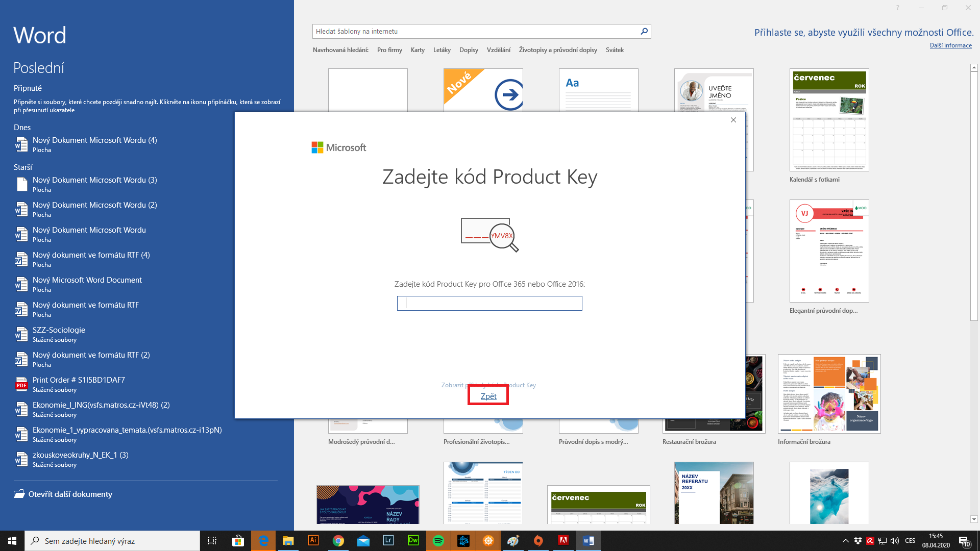This screenshot has height=551, width=980.
Task: Open the Zobrazit Product Key link
Action: click(x=488, y=385)
